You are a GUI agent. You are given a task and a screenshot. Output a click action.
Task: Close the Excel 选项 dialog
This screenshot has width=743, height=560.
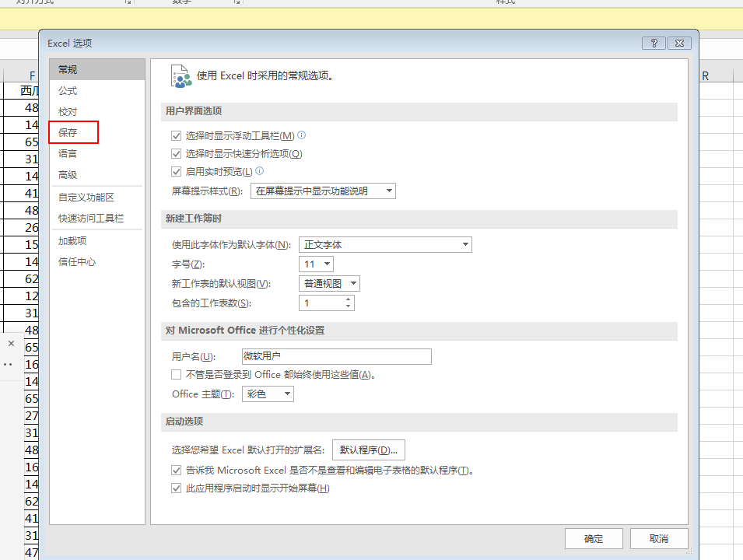679,43
